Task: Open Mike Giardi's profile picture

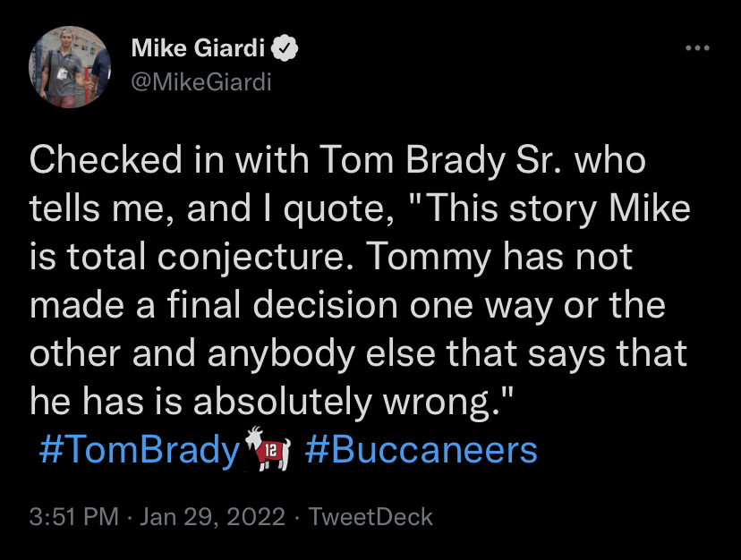Action: [70, 67]
